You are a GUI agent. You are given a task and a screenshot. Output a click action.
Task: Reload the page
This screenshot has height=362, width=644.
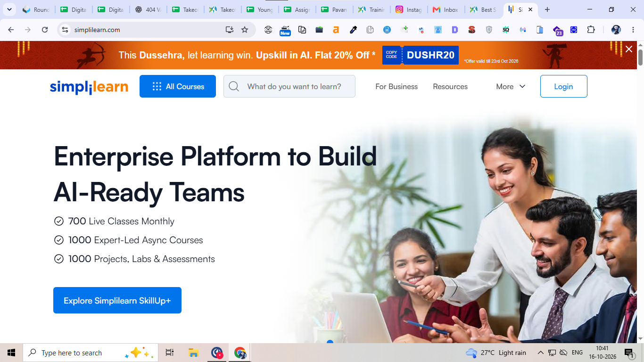[x=45, y=30]
